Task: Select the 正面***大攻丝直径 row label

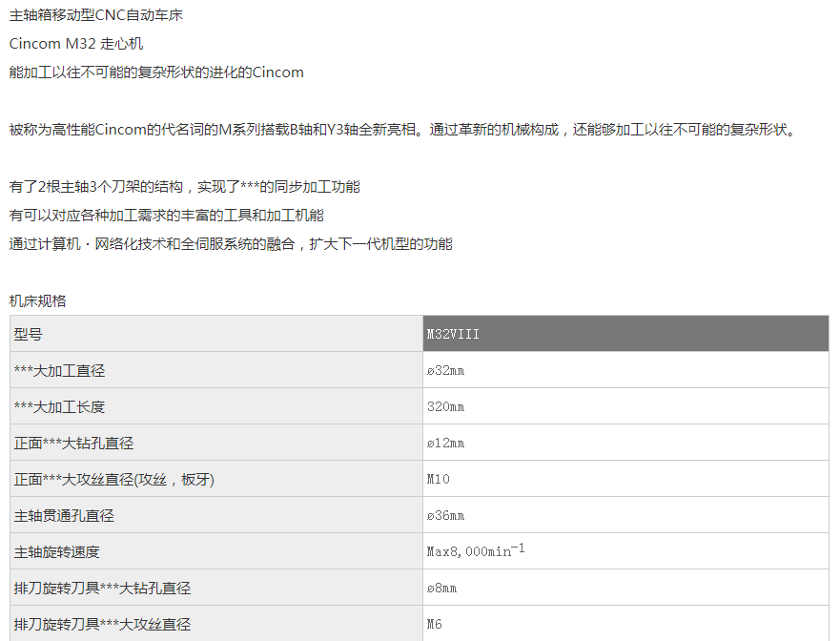Action: pos(113,480)
